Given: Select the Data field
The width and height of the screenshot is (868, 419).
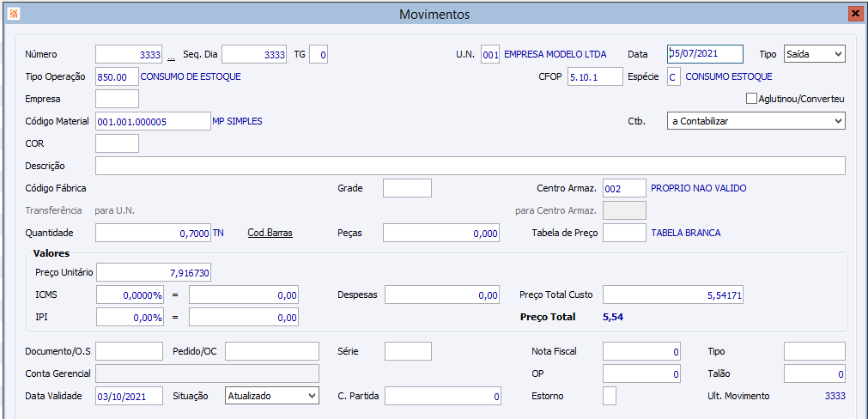Looking at the screenshot, I should point(704,54).
